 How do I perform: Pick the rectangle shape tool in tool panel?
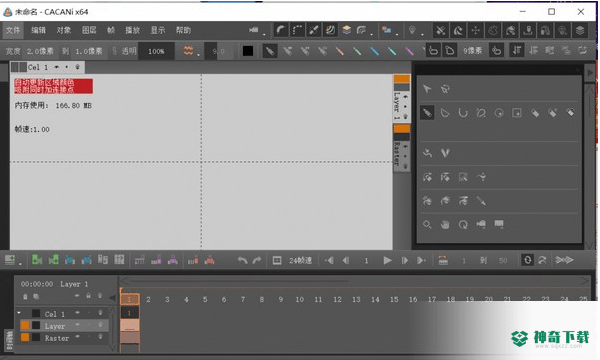click(517, 113)
